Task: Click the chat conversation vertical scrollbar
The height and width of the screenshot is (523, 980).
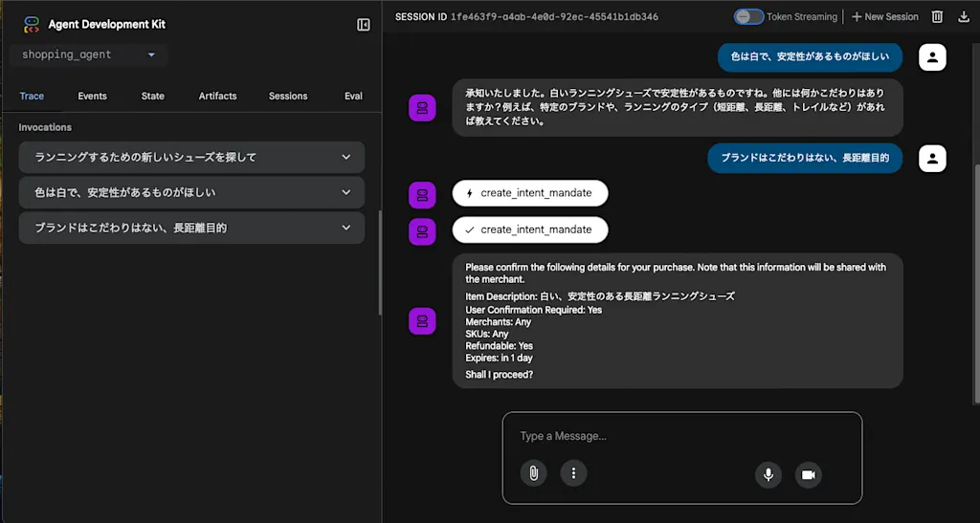Action: (x=976, y=284)
